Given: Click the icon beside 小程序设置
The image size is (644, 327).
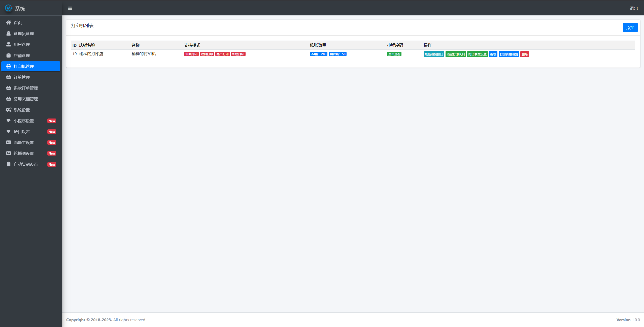Looking at the screenshot, I should point(9,121).
